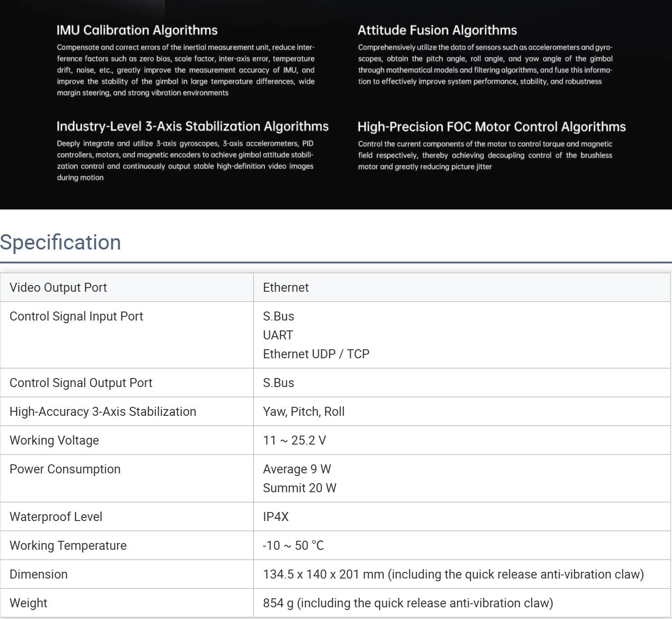Click the 11 ~ 25.2 V value
Screen dimensions: 672x619
[294, 441]
